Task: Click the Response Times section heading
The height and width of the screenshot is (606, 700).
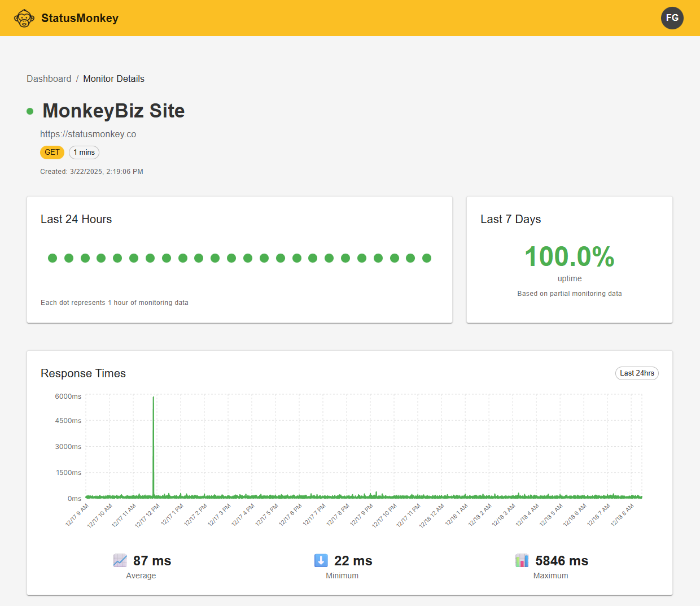Action: tap(83, 373)
